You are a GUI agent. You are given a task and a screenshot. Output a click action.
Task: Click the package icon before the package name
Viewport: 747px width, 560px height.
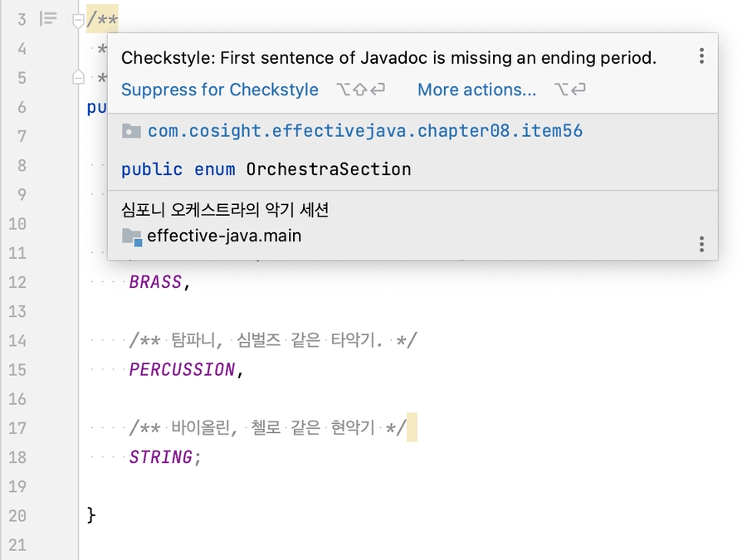tap(130, 130)
